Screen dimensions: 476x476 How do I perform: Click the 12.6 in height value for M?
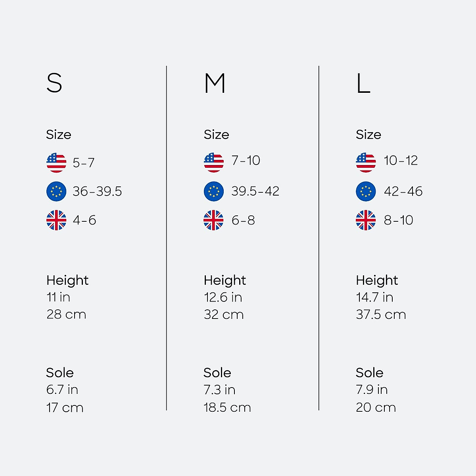(223, 297)
